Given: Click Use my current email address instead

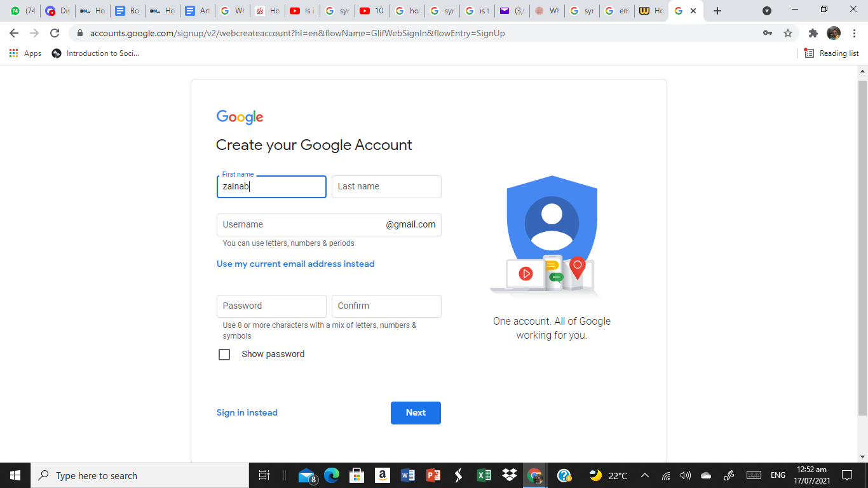Looking at the screenshot, I should pos(295,264).
